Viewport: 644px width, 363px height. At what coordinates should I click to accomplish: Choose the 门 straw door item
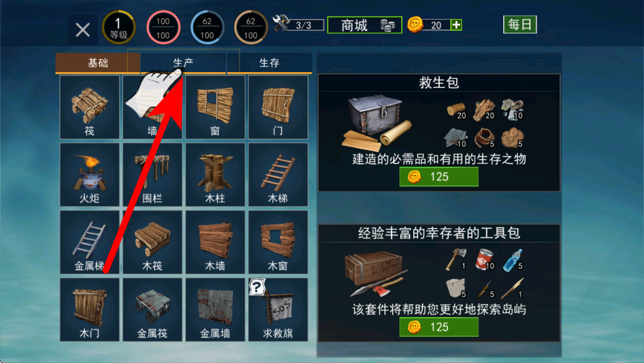278,107
